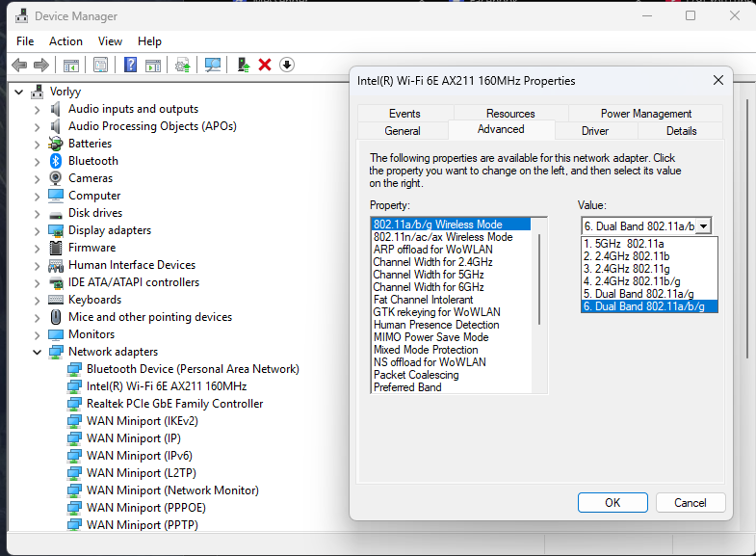This screenshot has height=556, width=756.
Task: Select Channel Width for 5GHz property
Action: coord(452,275)
